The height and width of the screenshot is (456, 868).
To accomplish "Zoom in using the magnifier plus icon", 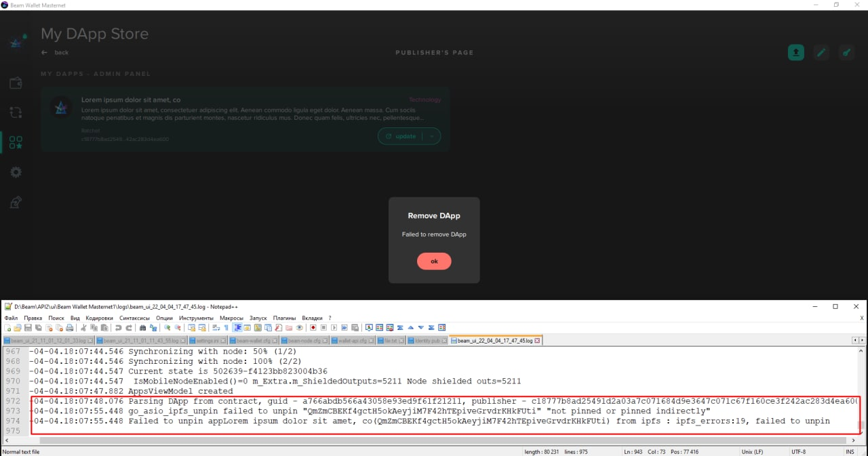I will (167, 327).
